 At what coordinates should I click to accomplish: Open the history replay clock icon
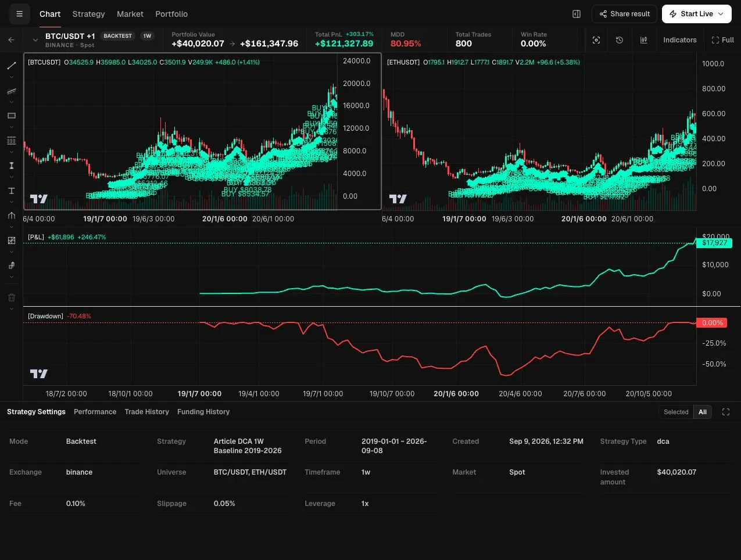[x=620, y=40]
